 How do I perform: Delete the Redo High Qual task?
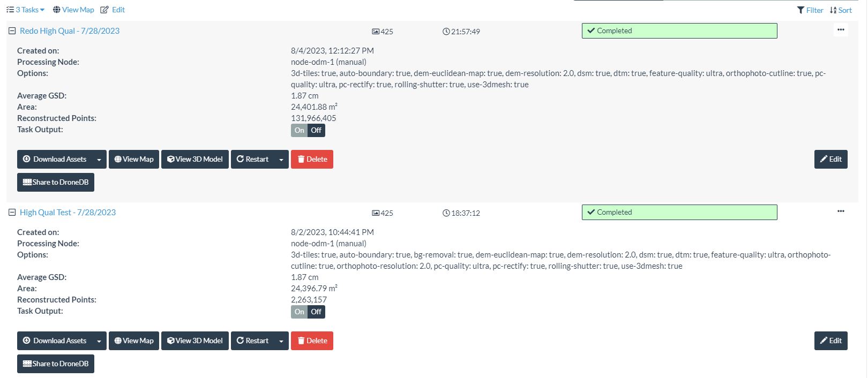(312, 159)
